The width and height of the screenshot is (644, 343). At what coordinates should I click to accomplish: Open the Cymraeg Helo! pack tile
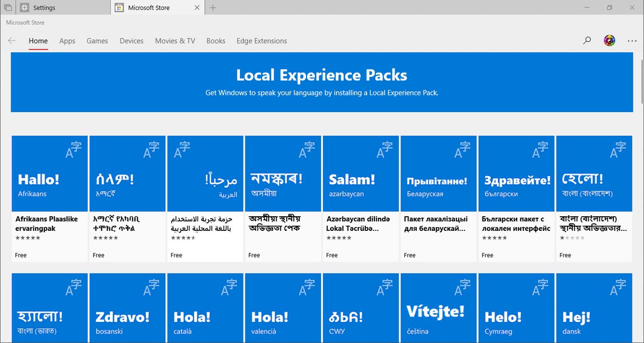tap(516, 308)
